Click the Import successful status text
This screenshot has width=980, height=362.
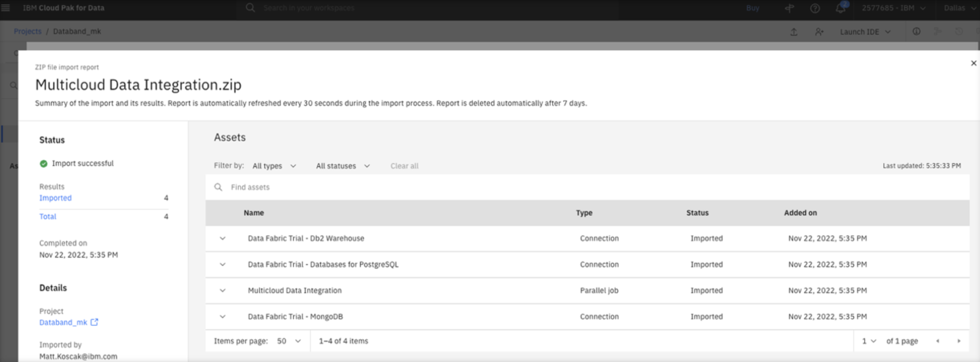[83, 164]
